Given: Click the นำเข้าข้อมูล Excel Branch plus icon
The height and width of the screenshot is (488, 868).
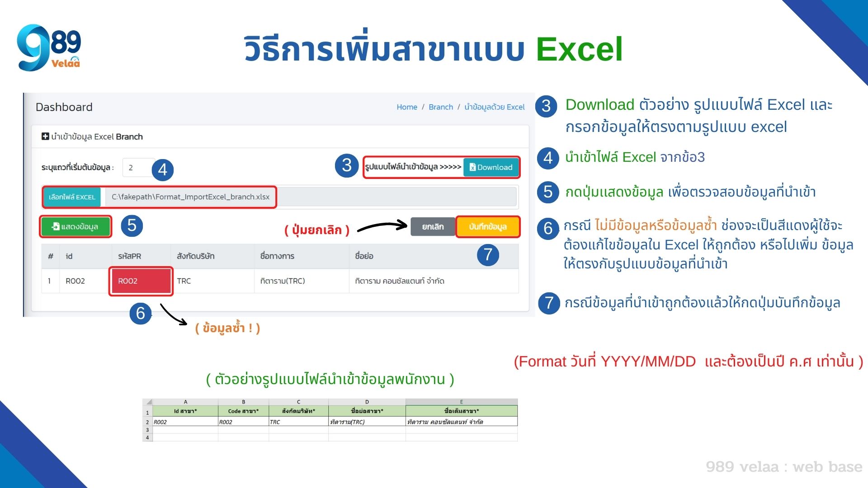Looking at the screenshot, I should [45, 137].
